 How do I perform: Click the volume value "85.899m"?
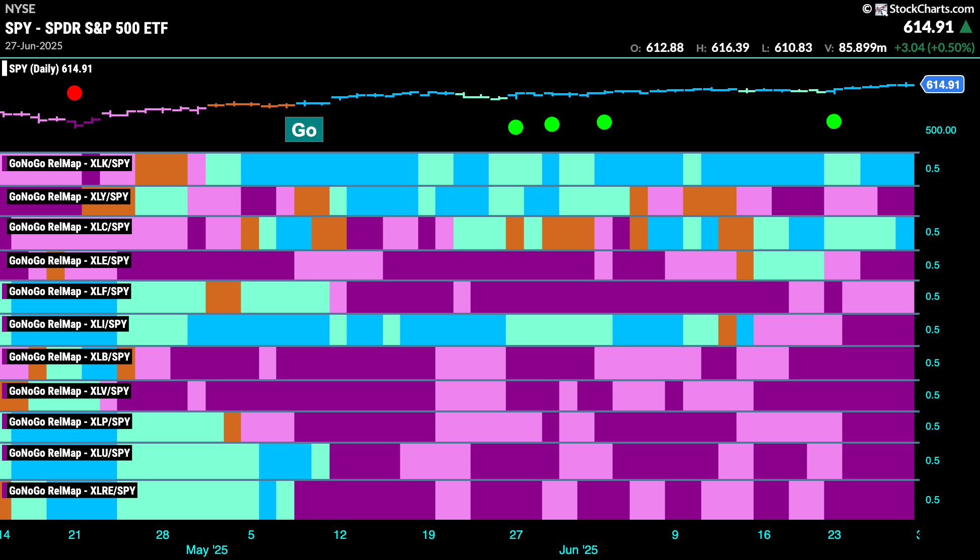coord(863,48)
